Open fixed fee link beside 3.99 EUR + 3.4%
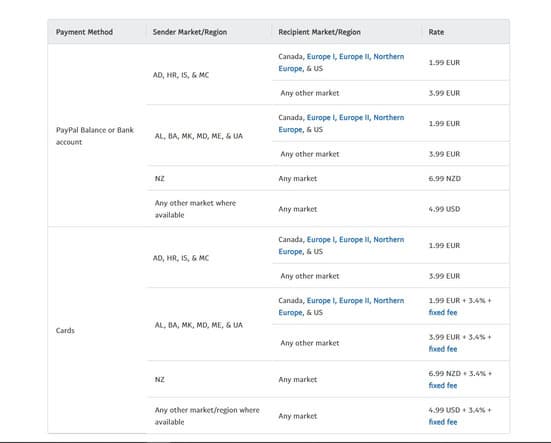The width and height of the screenshot is (551, 443). pyautogui.click(x=443, y=349)
